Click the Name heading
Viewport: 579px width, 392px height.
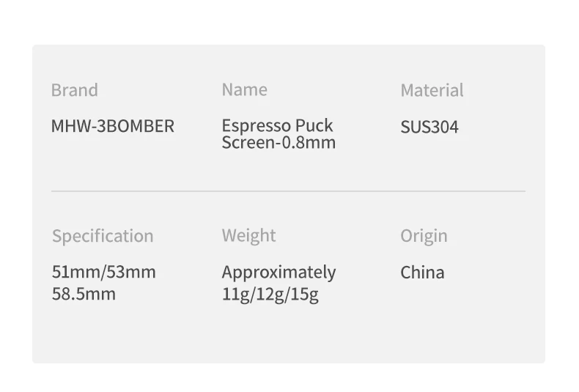pos(244,89)
